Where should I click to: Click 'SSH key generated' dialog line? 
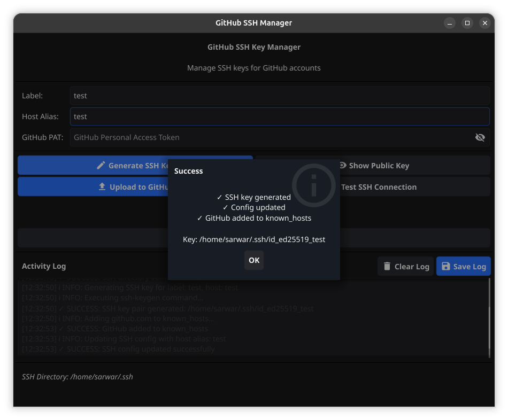[x=253, y=197]
